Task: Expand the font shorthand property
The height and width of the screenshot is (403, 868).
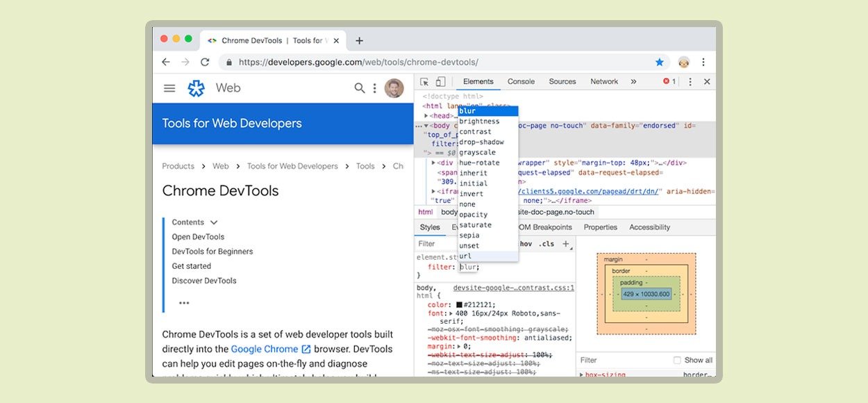Action: pyautogui.click(x=452, y=314)
